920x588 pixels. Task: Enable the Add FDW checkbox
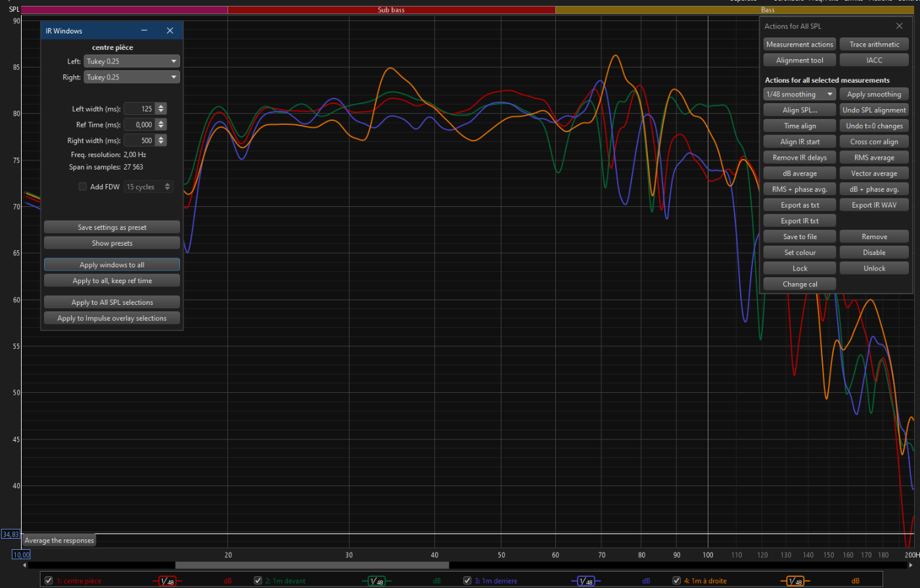tap(83, 187)
